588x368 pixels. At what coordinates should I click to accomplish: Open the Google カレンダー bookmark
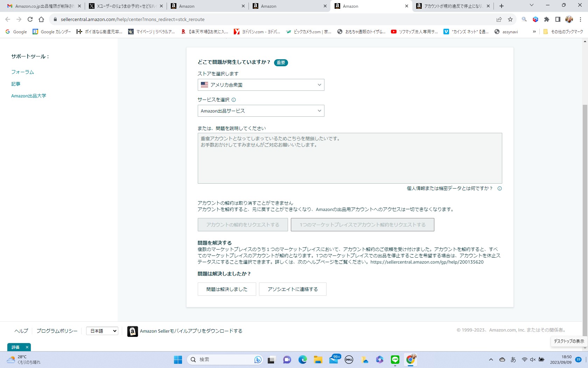pos(52,32)
